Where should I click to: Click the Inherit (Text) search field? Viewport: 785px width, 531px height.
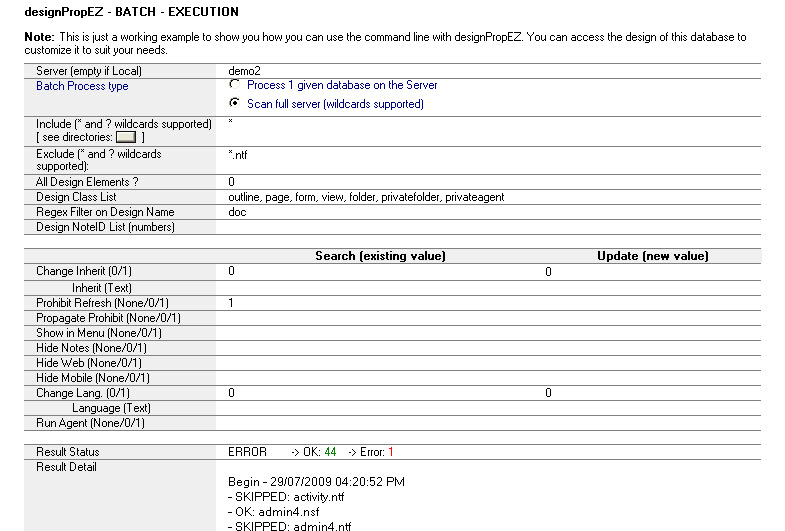(x=380, y=287)
